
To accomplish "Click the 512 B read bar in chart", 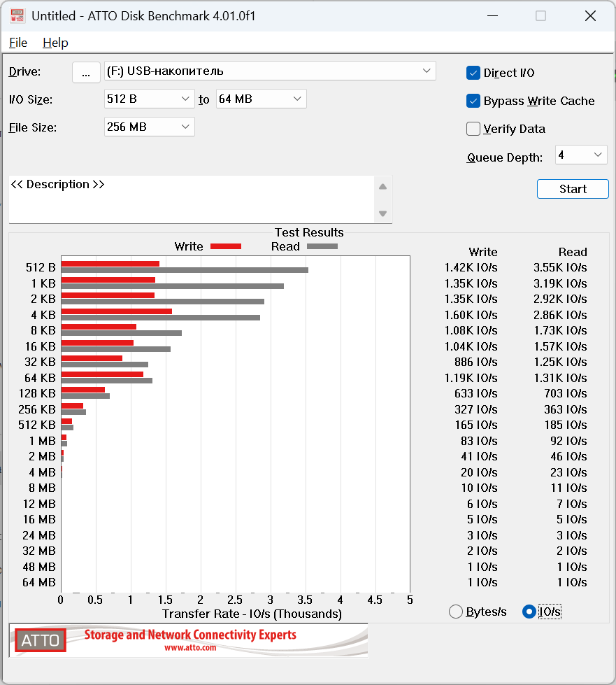I will tap(185, 270).
